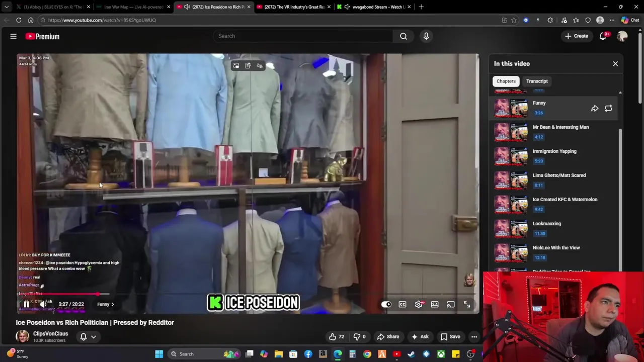Image resolution: width=644 pixels, height=362 pixels.
Task: Open browser extensions puzzle icon
Action: tap(550, 20)
